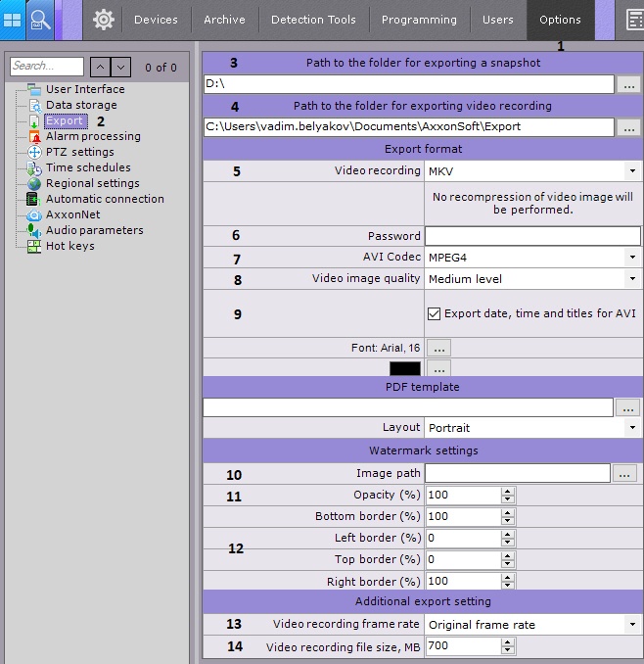The width and height of the screenshot is (644, 664).
Task: Browse for snapshot export folder path
Action: 629,84
